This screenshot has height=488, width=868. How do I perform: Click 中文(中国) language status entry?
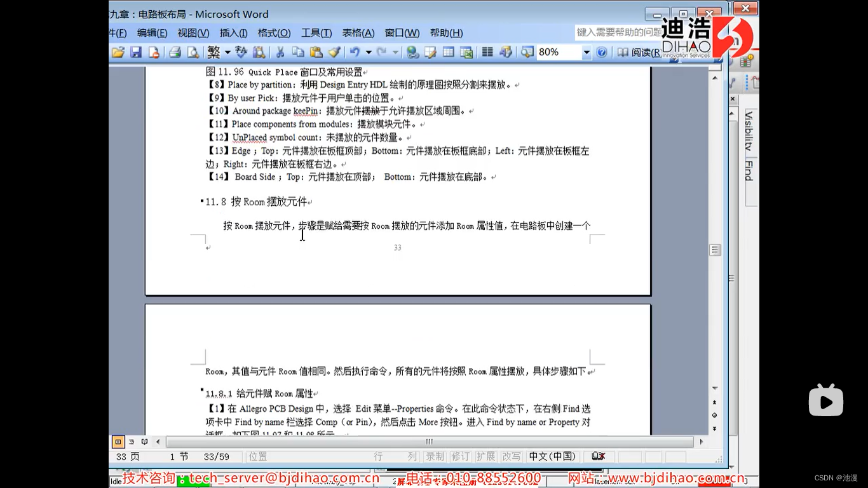[x=552, y=456]
